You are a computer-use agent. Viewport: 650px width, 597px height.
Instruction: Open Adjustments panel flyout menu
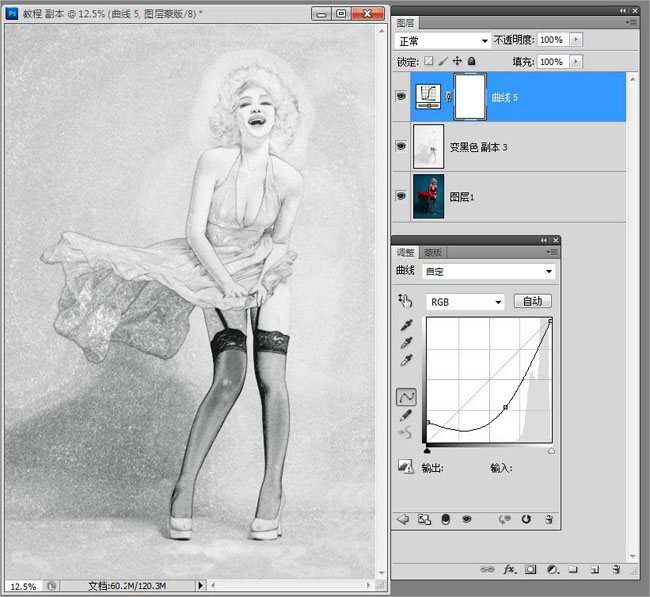click(x=551, y=252)
